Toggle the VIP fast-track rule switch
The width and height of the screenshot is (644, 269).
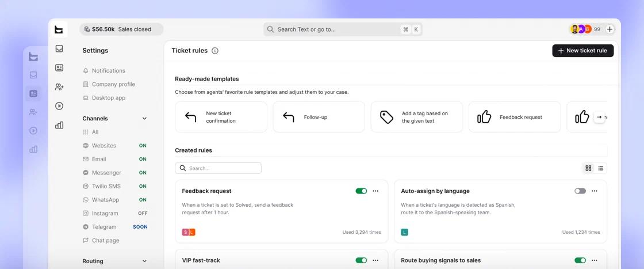[x=362, y=260]
